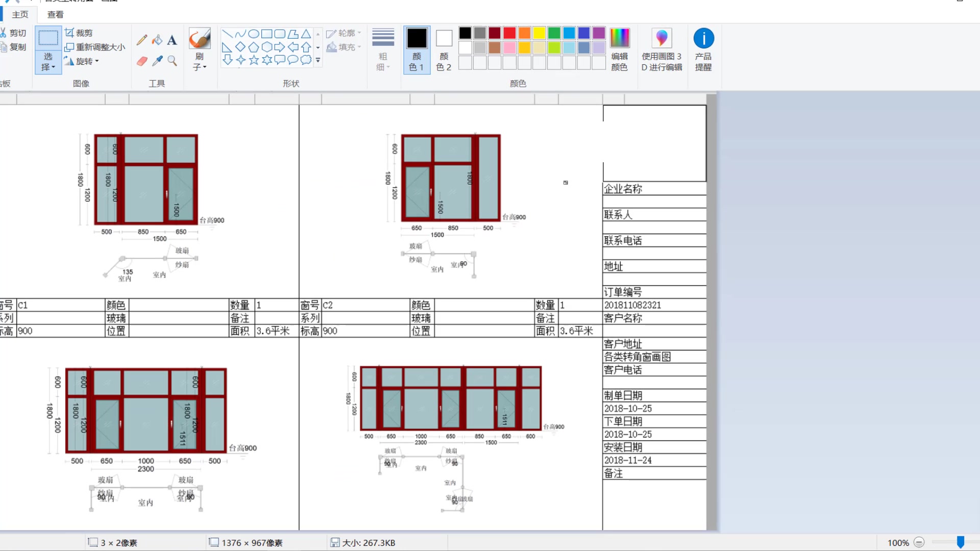
Task: Click the 轮廓 (Outline) tool
Action: (x=345, y=32)
